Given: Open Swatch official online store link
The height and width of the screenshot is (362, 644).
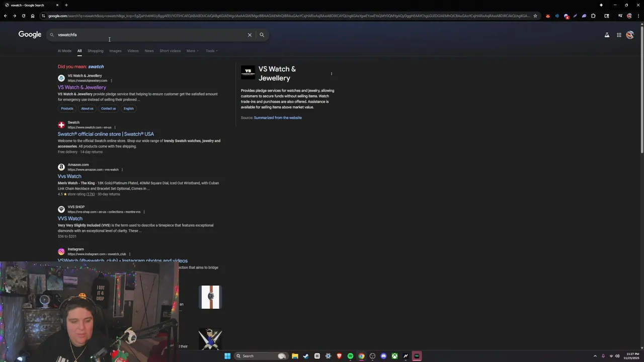Looking at the screenshot, I should [x=106, y=134].
